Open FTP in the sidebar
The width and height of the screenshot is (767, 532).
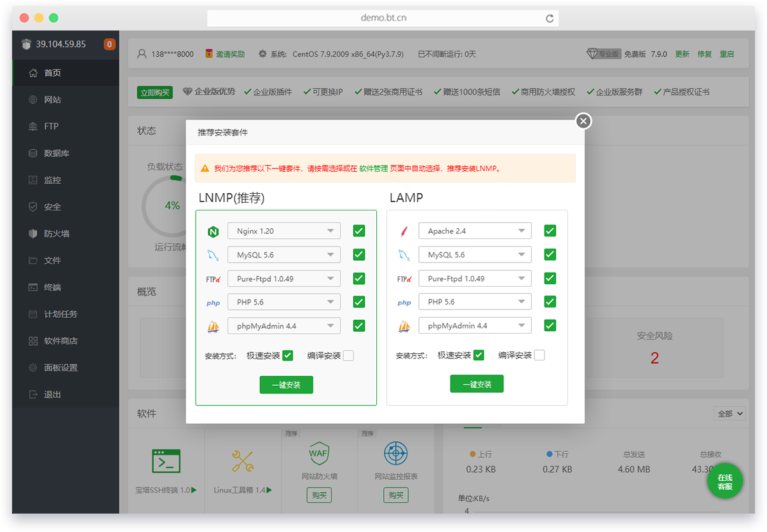(65, 126)
